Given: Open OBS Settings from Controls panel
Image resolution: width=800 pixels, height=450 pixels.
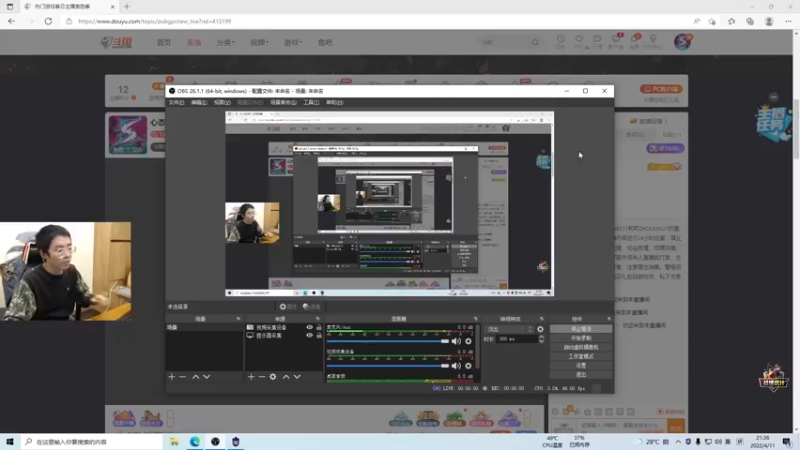Looking at the screenshot, I should [x=581, y=366].
